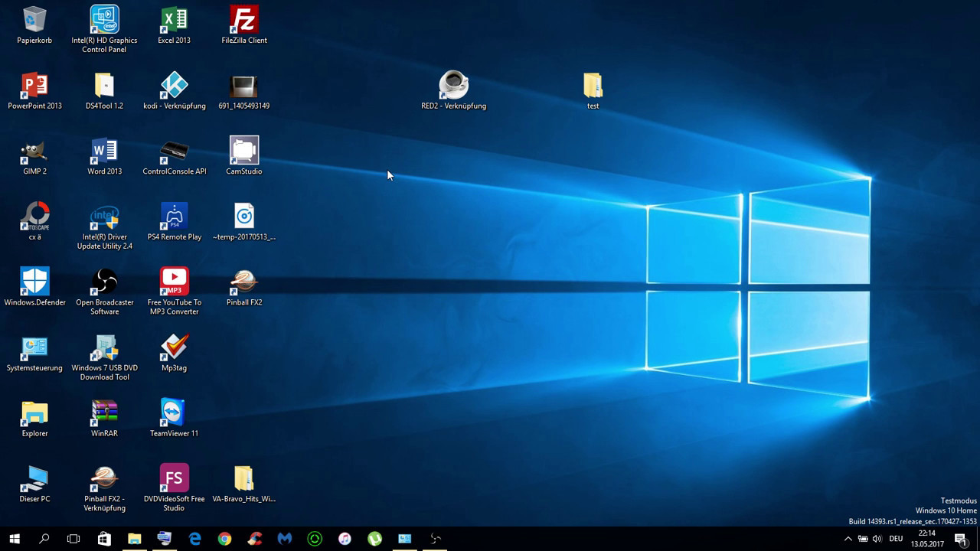The width and height of the screenshot is (980, 551).
Task: Open battery power status in tray
Action: (862, 539)
